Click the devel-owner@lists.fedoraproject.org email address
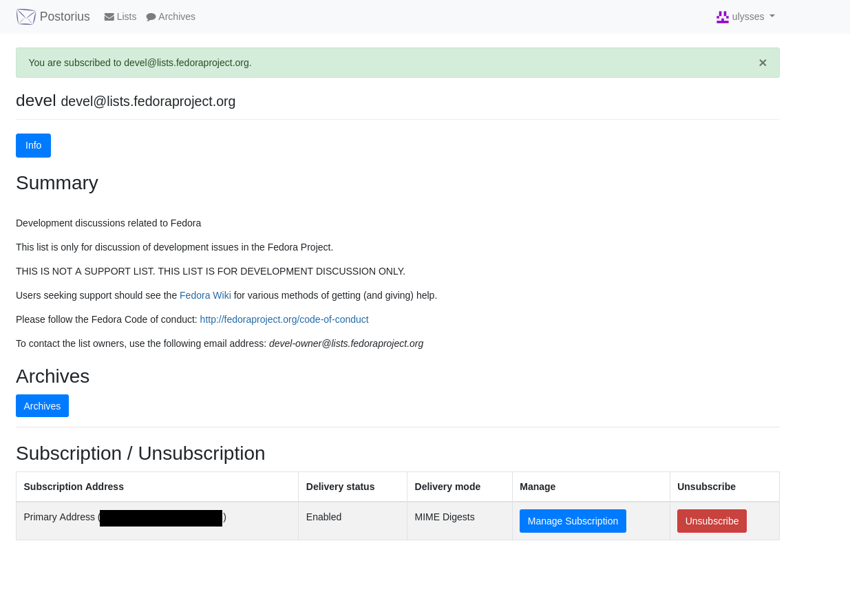The image size is (850, 616). pos(346,343)
